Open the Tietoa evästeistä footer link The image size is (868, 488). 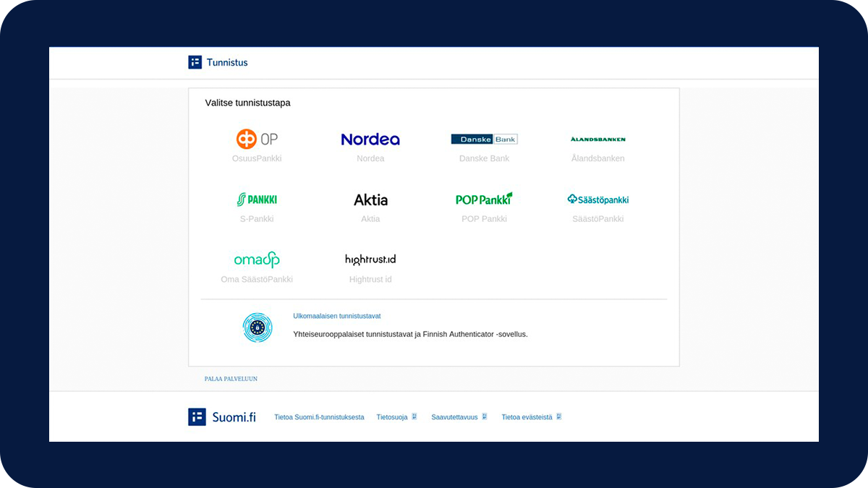tap(527, 417)
